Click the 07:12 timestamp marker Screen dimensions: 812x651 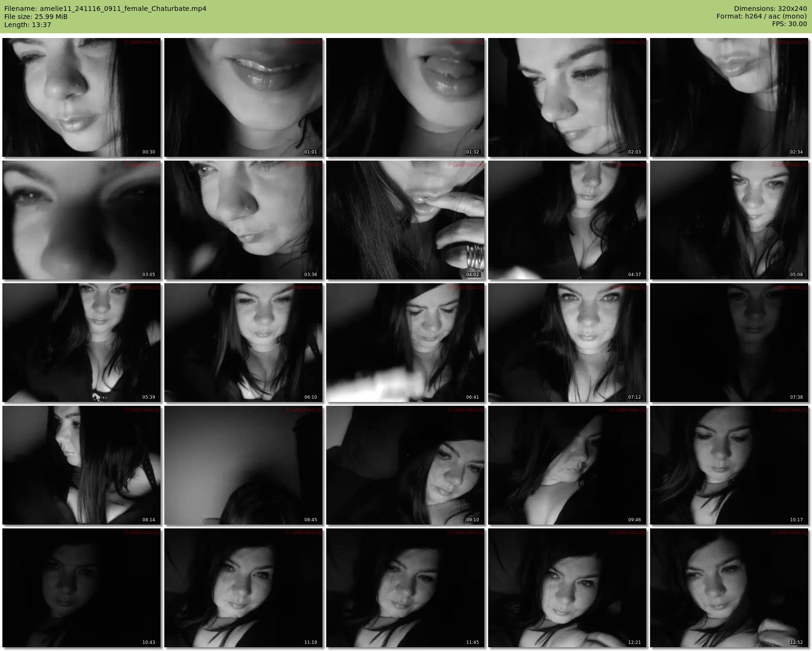click(634, 397)
